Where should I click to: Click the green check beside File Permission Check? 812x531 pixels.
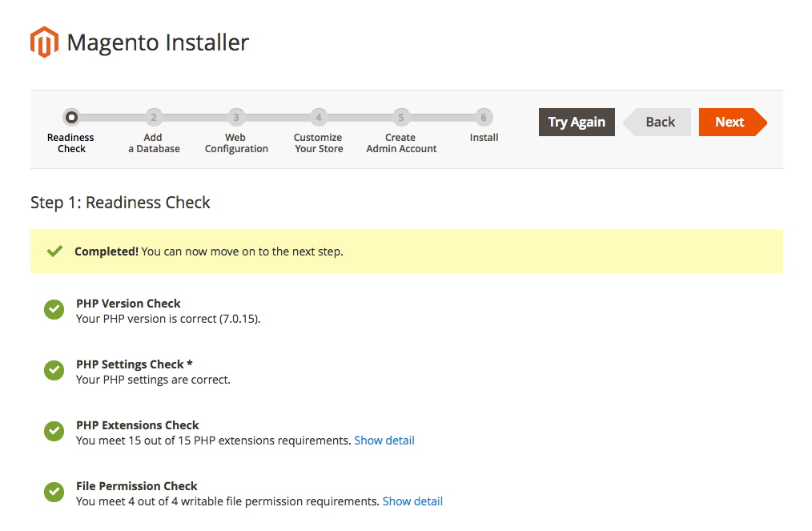point(54,492)
